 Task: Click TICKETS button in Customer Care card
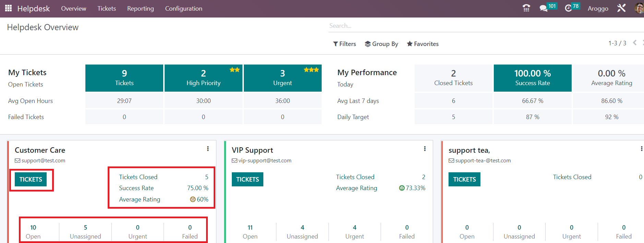pos(31,180)
